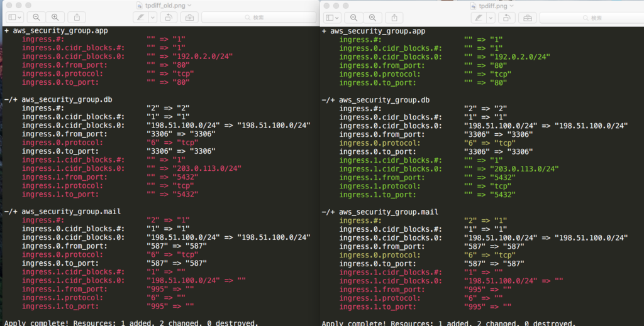The width and height of the screenshot is (644, 326).
Task: Click the "587" => "587" from_port value in tpdiff.png
Action: point(494,246)
